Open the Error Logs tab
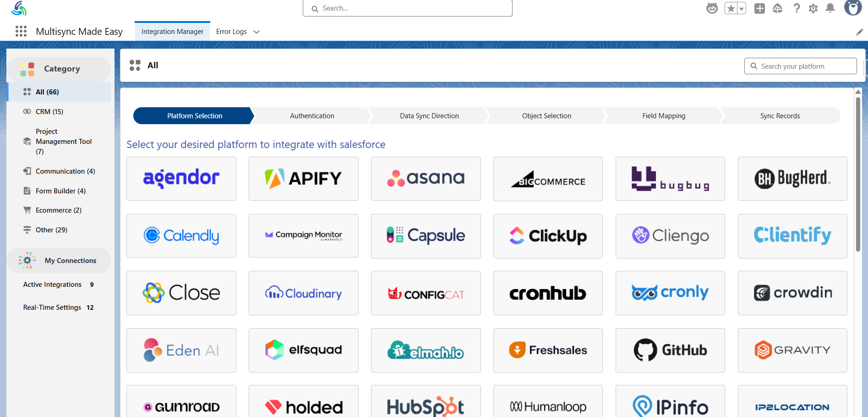This screenshot has height=417, width=868. pyautogui.click(x=231, y=32)
